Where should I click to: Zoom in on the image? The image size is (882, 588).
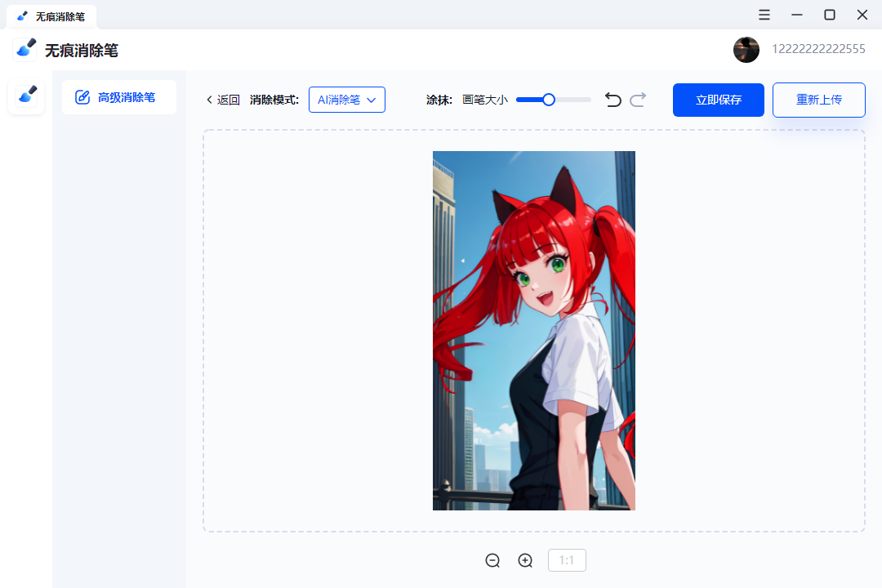(525, 560)
